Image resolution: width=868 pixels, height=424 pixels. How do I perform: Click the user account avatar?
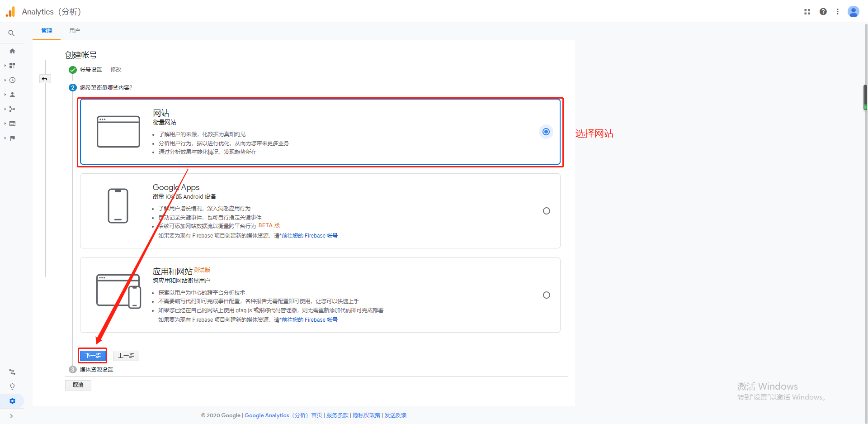pos(853,12)
